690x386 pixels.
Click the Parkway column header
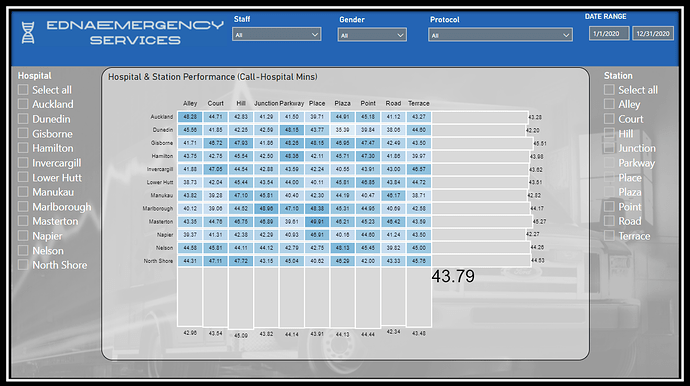(291, 103)
